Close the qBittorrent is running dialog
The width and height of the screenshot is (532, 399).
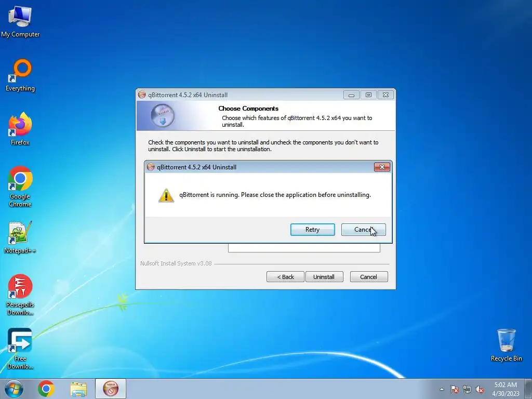[382, 167]
